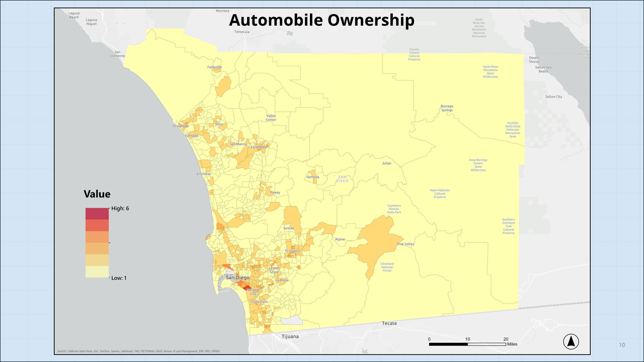Click the map data attribution text
The image size is (644, 362).
(x=138, y=351)
